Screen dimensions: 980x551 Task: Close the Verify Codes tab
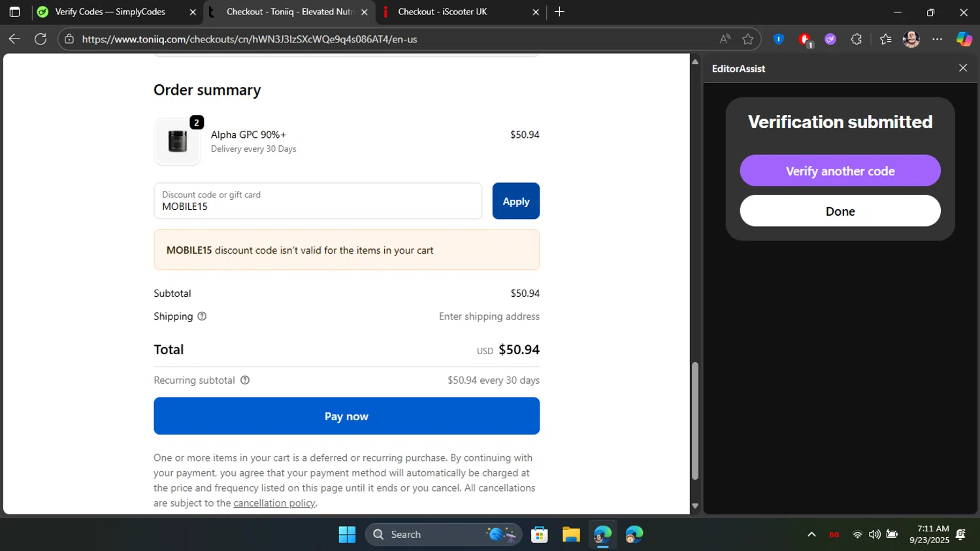[x=193, y=12]
